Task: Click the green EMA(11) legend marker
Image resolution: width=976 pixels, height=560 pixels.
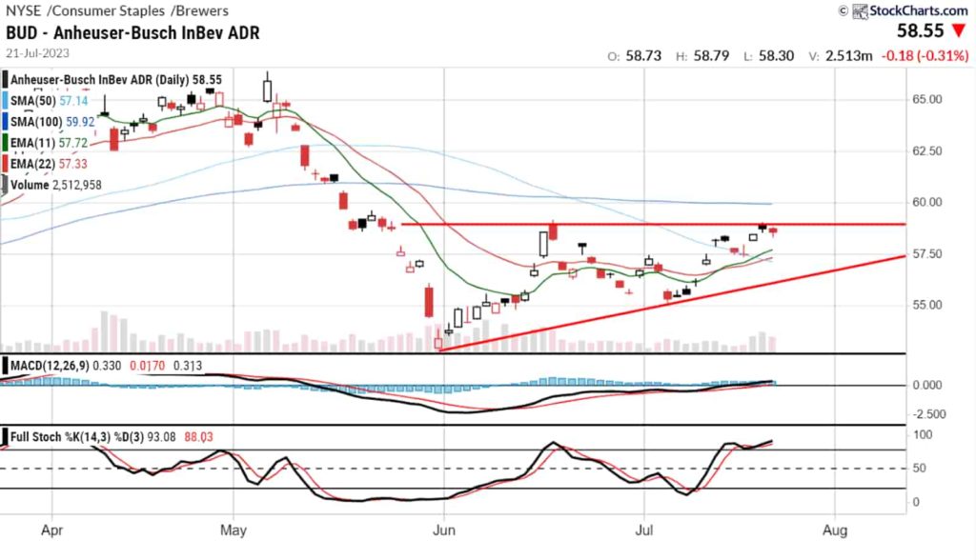Action: 4,142
